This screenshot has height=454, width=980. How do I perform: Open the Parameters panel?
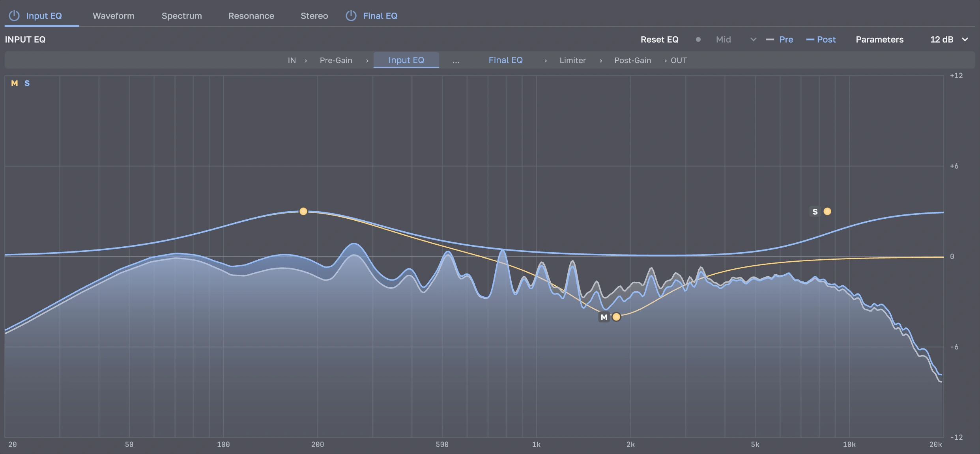[x=879, y=39]
